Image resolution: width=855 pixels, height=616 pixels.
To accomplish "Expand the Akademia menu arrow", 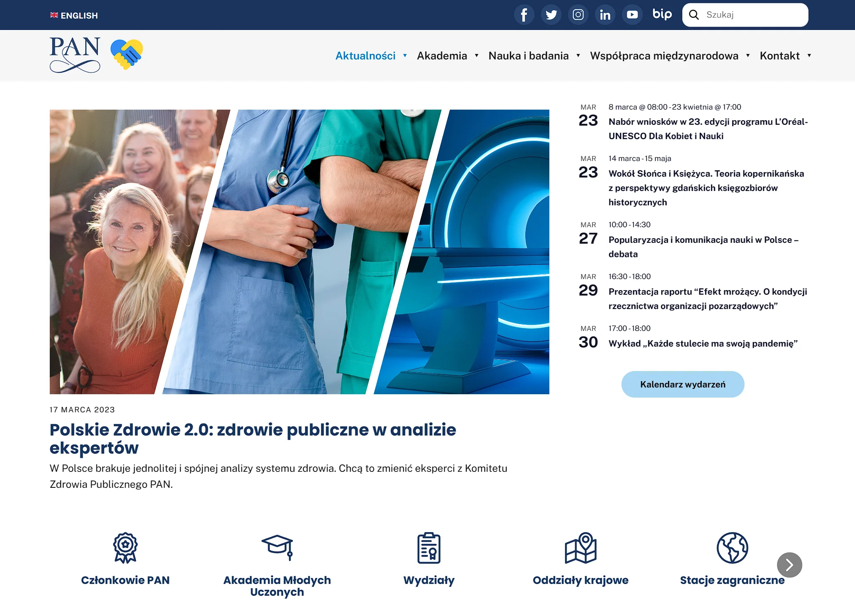I will pos(477,56).
